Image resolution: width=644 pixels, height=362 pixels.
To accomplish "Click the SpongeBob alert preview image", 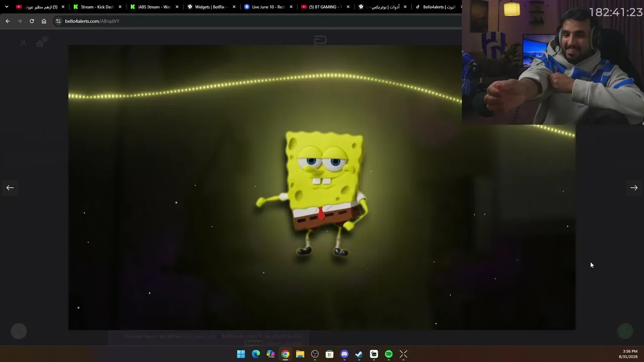I will click(x=322, y=188).
